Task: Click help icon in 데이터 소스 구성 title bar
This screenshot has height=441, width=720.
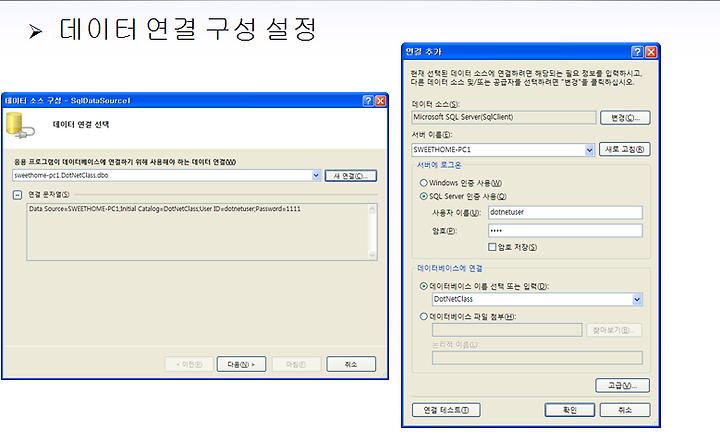Action: (368, 101)
